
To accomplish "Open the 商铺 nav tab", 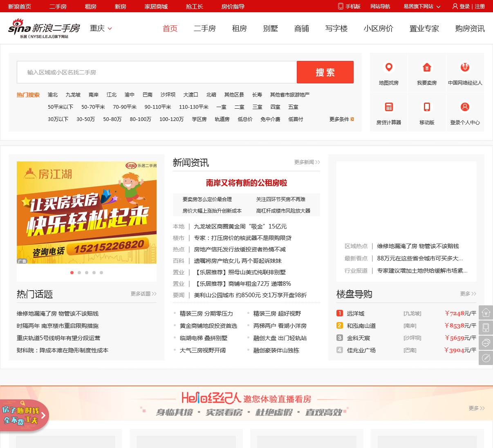I will 302,28.
